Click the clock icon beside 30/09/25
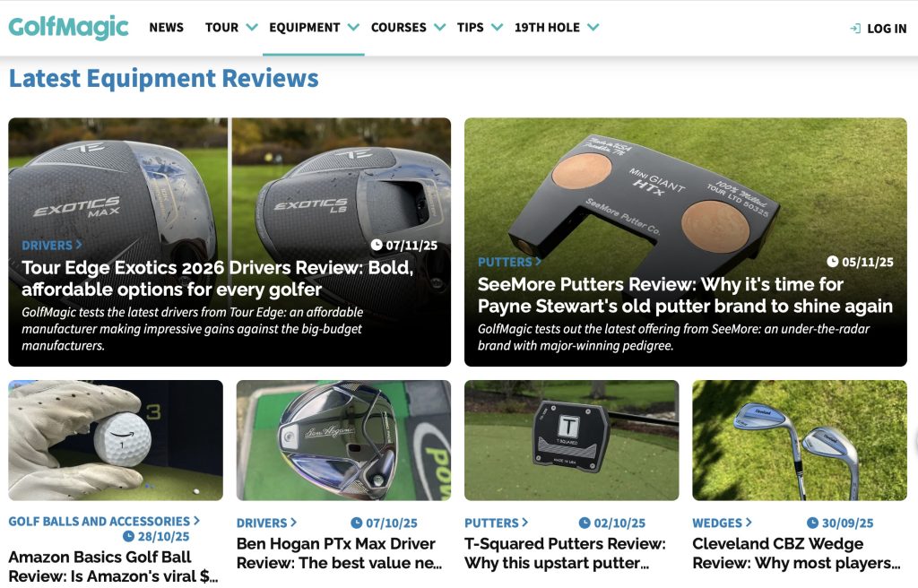The height and width of the screenshot is (588, 918). coord(812,523)
